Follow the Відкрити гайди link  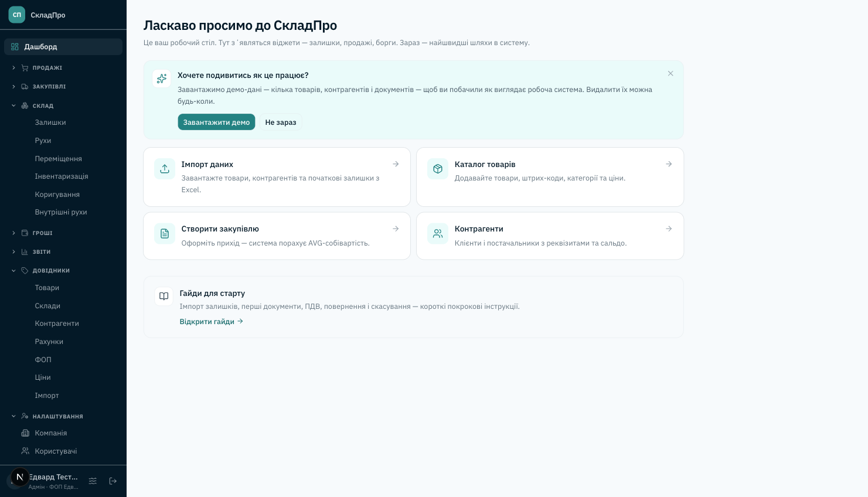(x=212, y=322)
